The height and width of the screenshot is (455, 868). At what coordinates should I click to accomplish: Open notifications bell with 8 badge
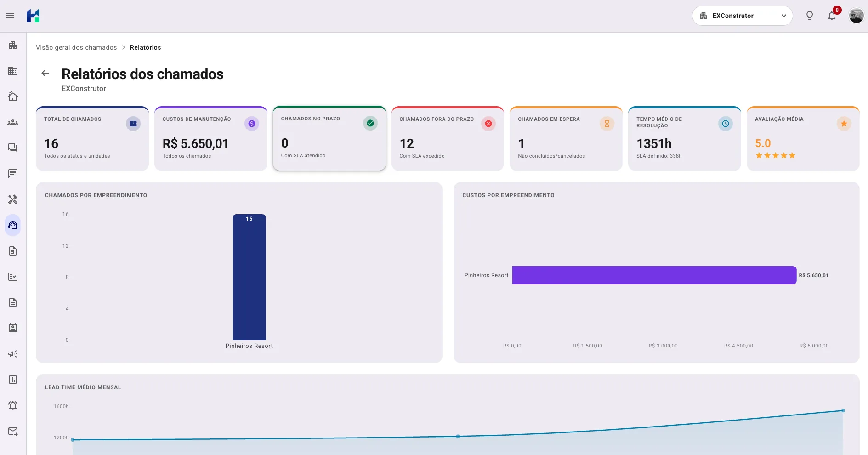coord(832,16)
